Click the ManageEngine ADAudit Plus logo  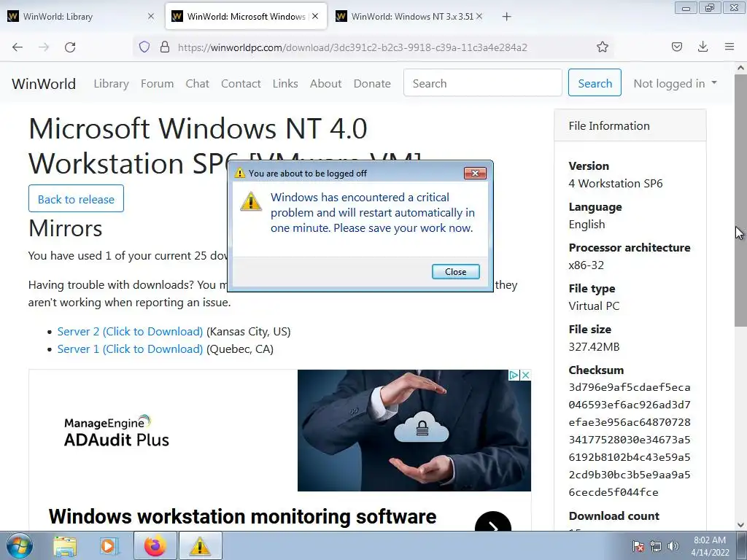[116, 432]
